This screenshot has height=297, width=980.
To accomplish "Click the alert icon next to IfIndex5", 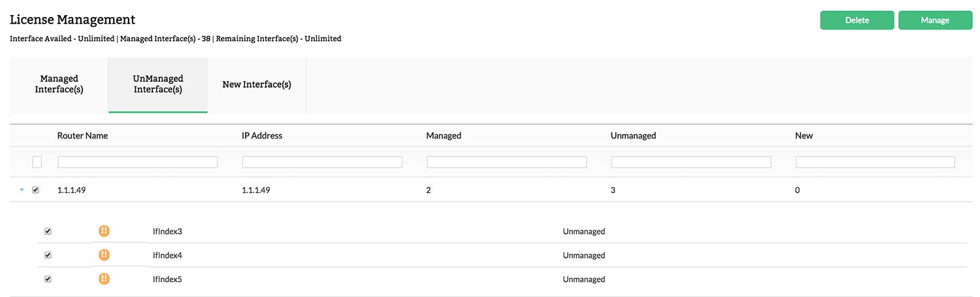I will click(104, 279).
